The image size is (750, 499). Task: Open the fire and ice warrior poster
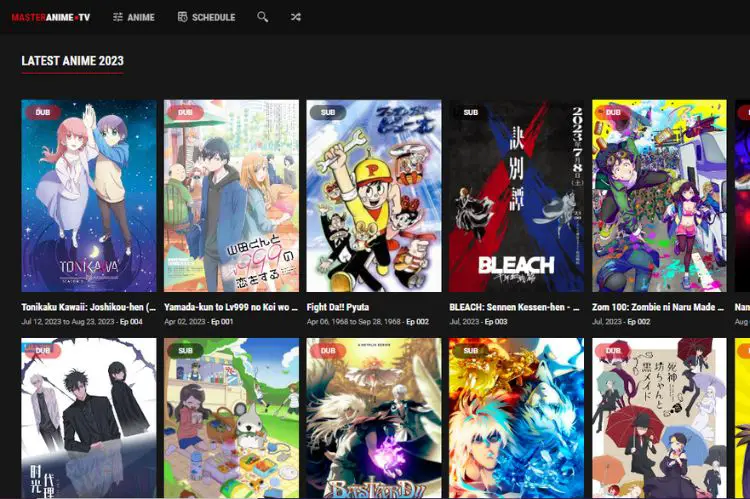516,418
